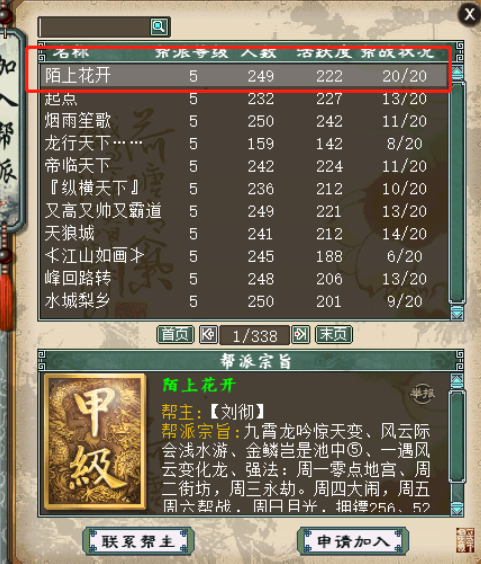The image size is (481, 564).
Task: Close the join guild window
Action: pos(469,15)
